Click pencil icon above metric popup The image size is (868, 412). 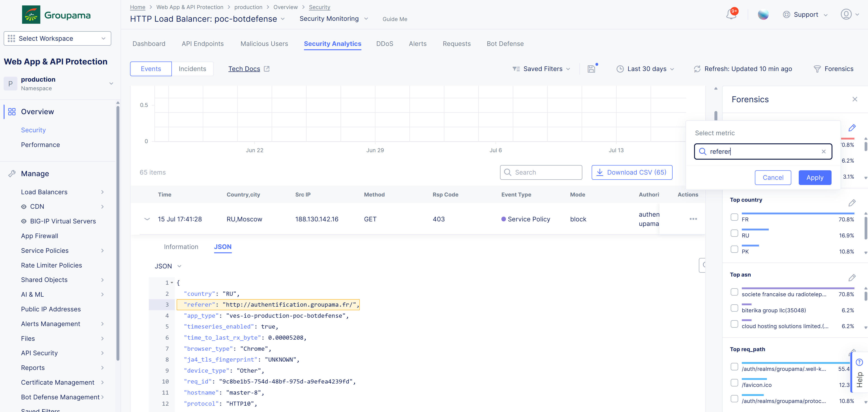point(852,128)
